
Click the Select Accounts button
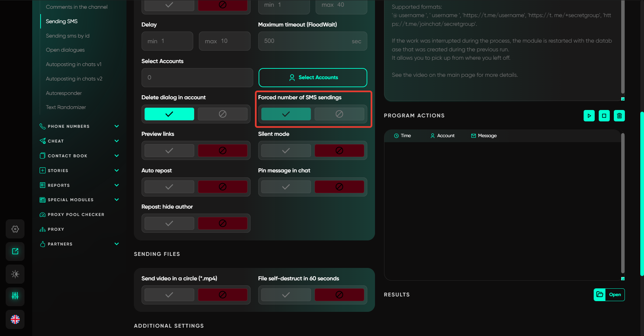click(313, 77)
